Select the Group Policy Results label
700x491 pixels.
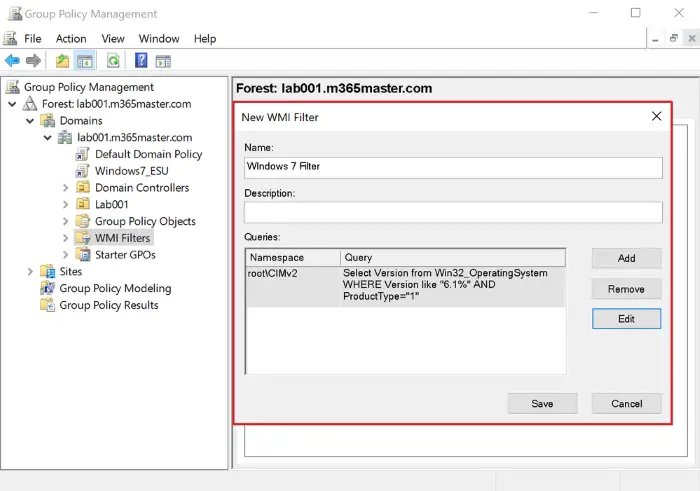109,305
